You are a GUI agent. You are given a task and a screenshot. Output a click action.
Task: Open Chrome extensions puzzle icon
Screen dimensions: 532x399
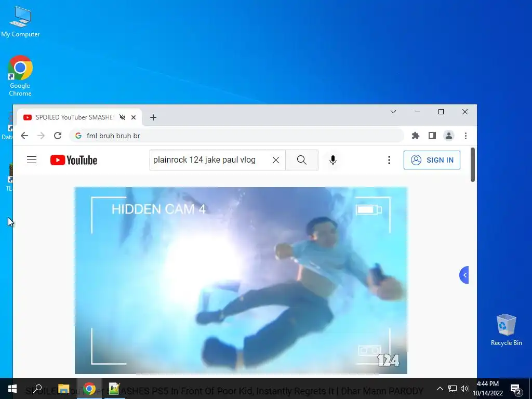[x=415, y=136]
